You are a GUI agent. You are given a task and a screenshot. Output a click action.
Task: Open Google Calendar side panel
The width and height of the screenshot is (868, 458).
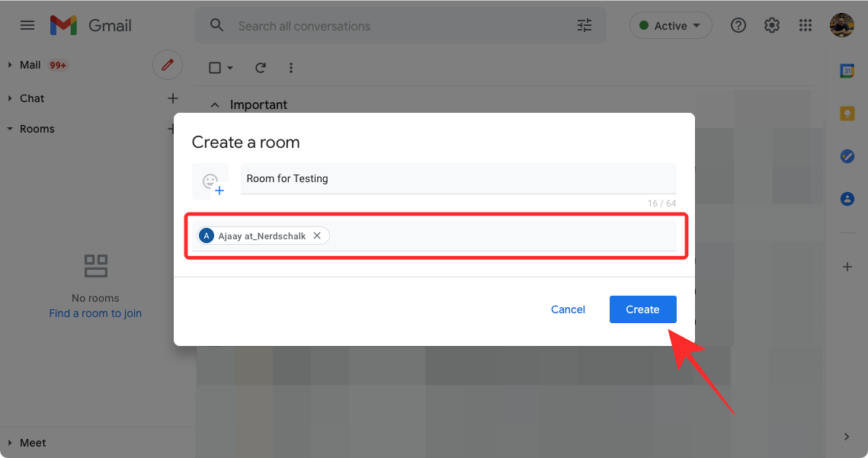847,71
